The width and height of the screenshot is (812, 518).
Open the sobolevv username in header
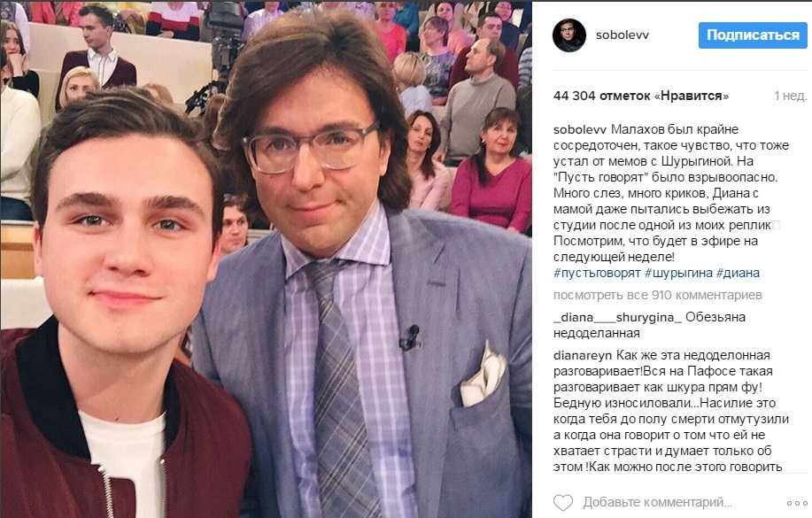[x=622, y=35]
